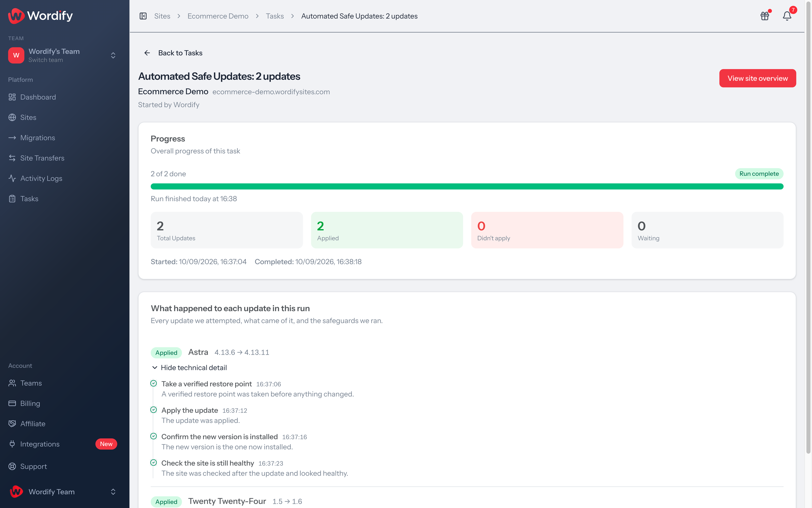Click the Site Transfers swap icon
The width and height of the screenshot is (812, 508).
[x=12, y=158]
